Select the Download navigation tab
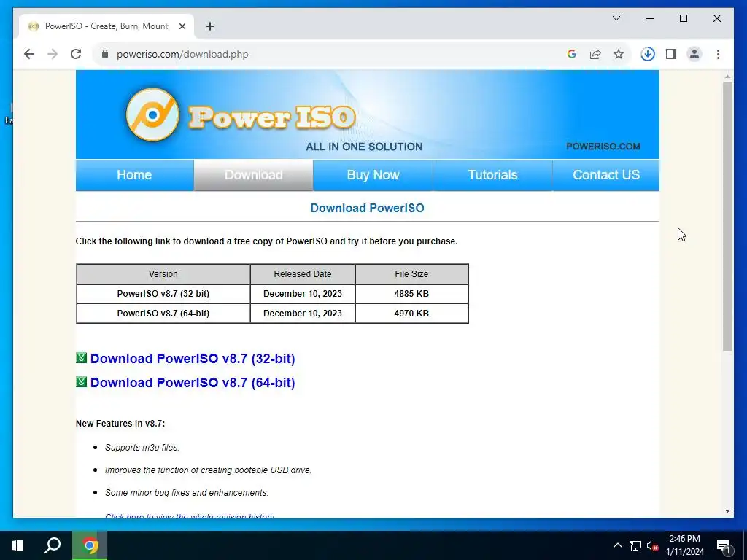747x560 pixels. coord(253,175)
